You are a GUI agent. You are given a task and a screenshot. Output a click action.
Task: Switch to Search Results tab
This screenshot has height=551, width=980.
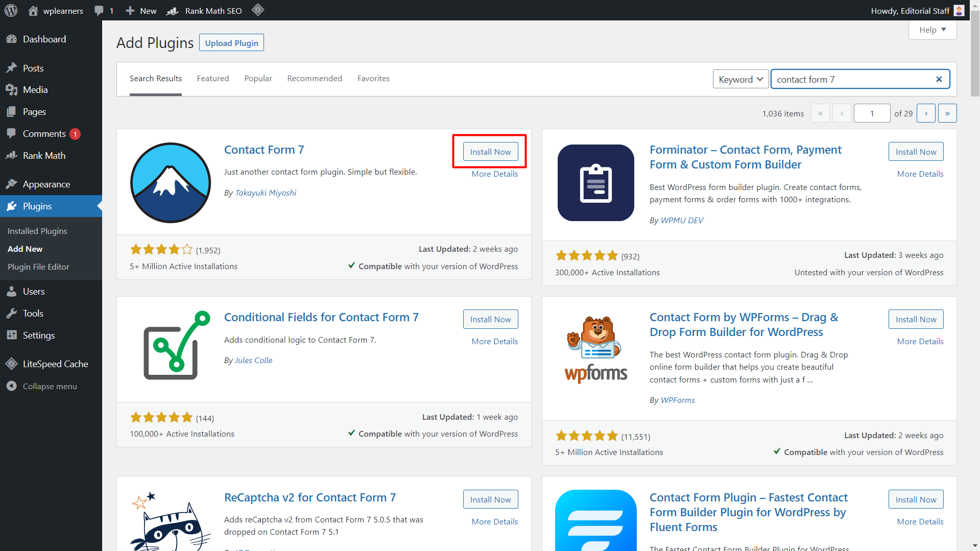[x=155, y=79]
